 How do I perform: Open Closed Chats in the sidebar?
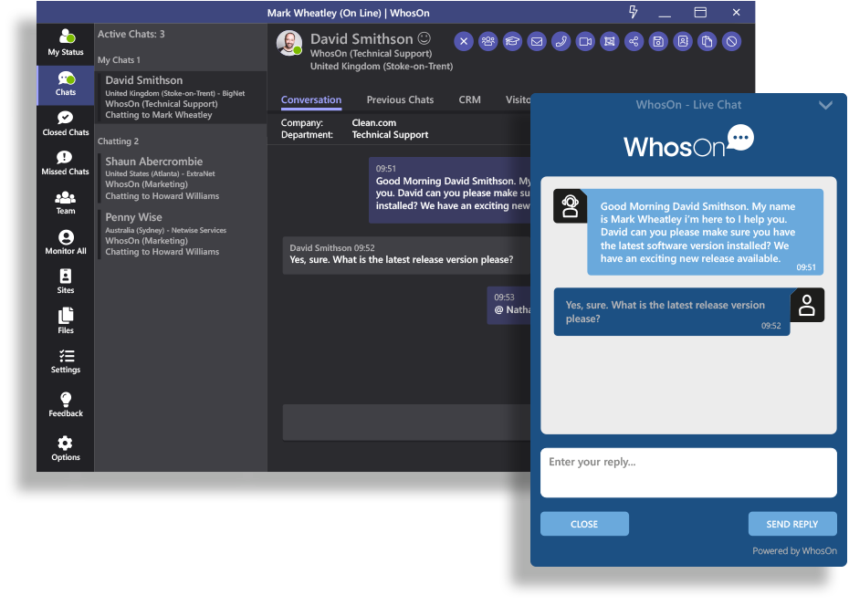click(66, 123)
